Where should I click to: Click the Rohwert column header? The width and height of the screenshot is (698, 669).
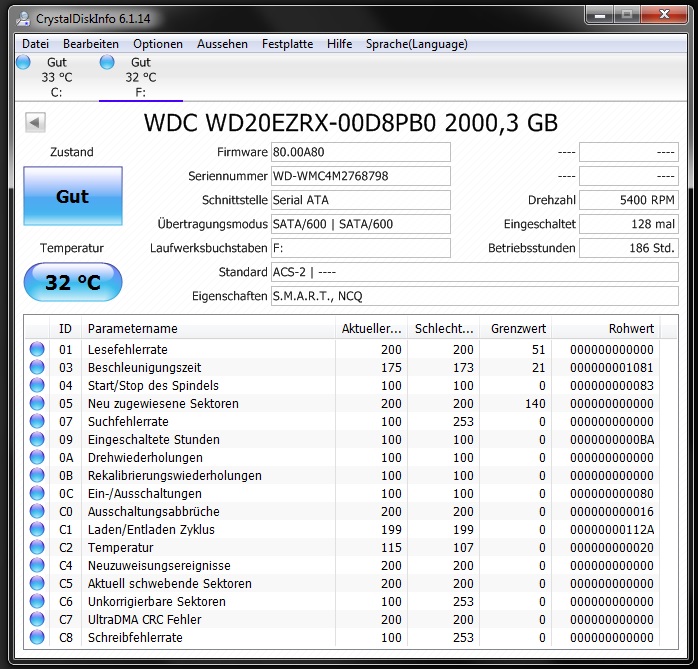(x=606, y=329)
